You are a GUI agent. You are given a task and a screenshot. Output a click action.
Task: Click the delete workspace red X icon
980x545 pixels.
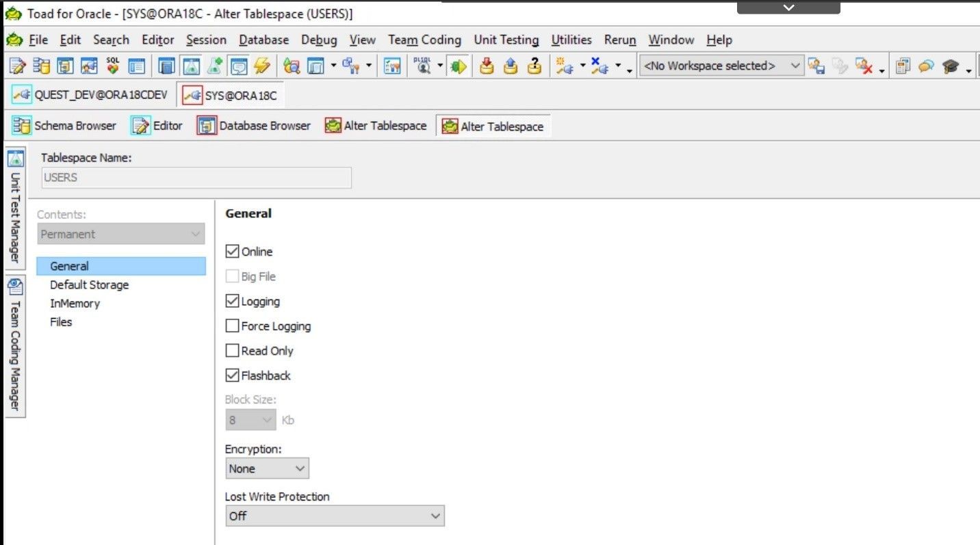click(864, 66)
